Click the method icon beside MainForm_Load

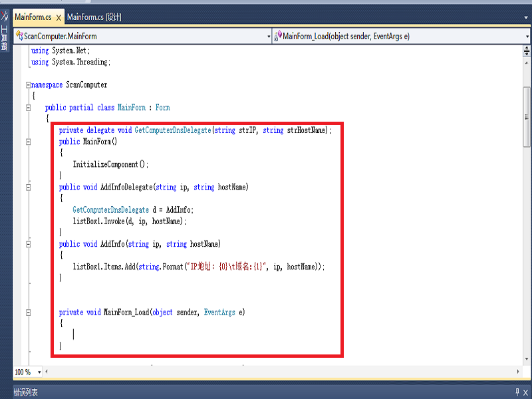(x=278, y=36)
